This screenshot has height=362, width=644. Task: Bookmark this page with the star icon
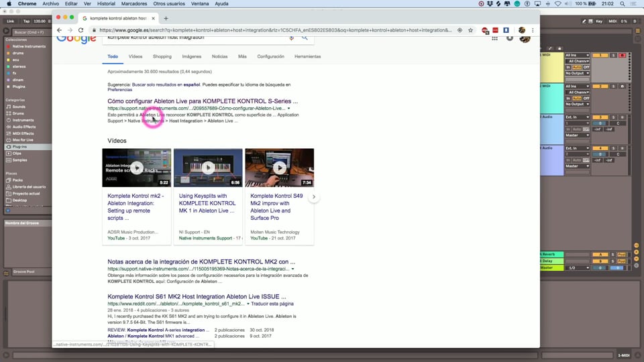click(471, 30)
